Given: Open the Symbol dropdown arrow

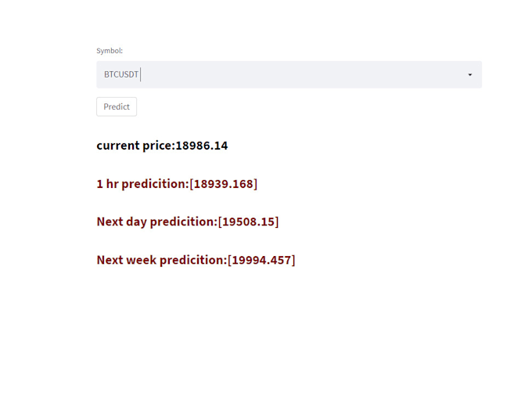Looking at the screenshot, I should click(470, 74).
